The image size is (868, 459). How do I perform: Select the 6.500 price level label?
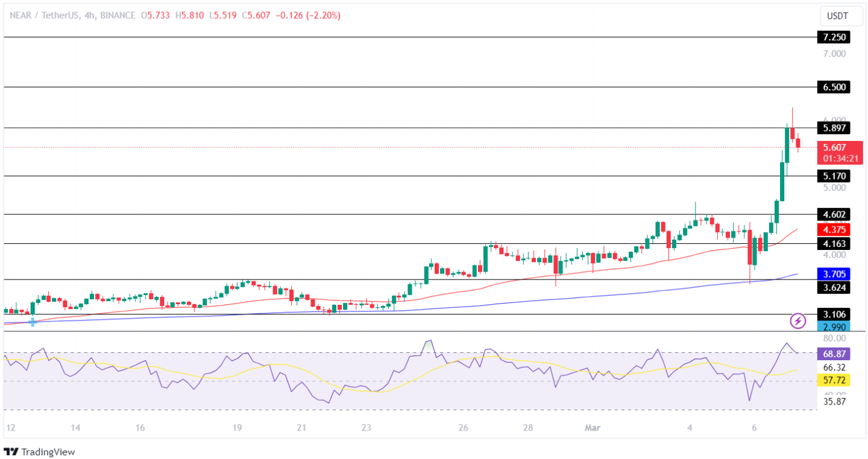tap(834, 87)
